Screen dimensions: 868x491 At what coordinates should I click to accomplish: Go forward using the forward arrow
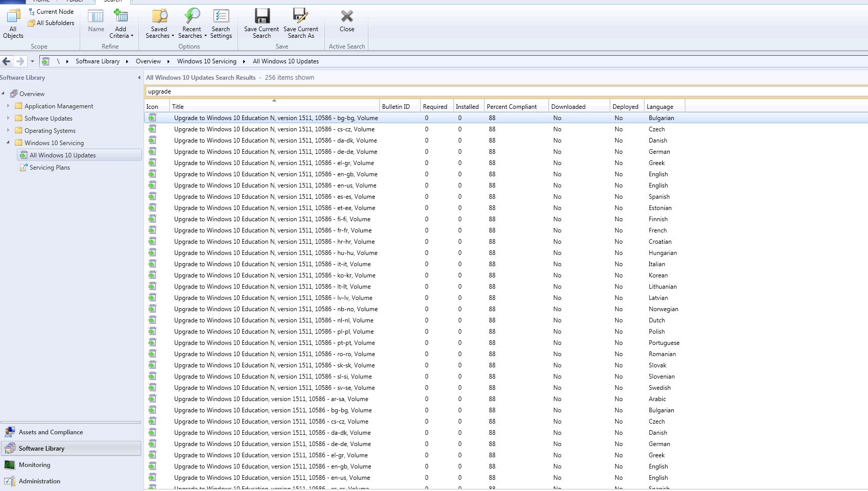pos(20,61)
